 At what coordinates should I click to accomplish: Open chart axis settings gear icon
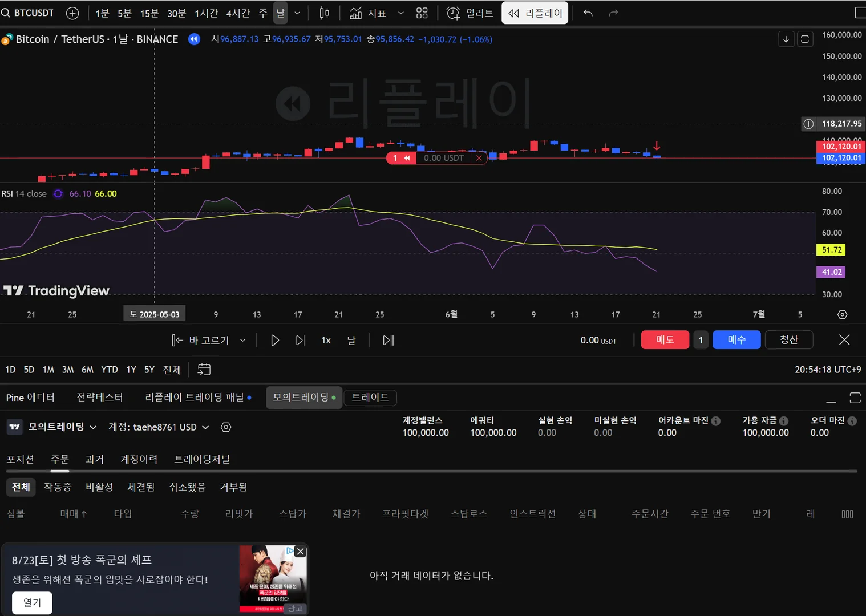pos(842,314)
